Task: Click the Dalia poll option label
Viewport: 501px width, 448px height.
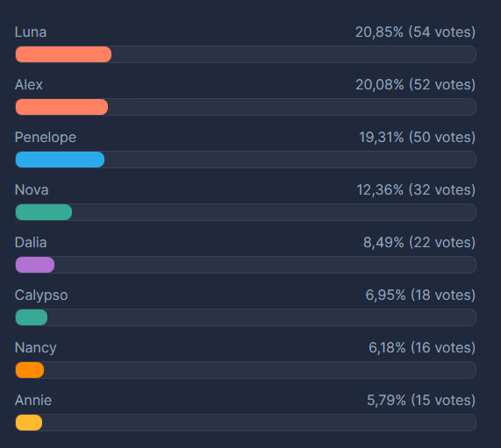Action: pyautogui.click(x=31, y=243)
